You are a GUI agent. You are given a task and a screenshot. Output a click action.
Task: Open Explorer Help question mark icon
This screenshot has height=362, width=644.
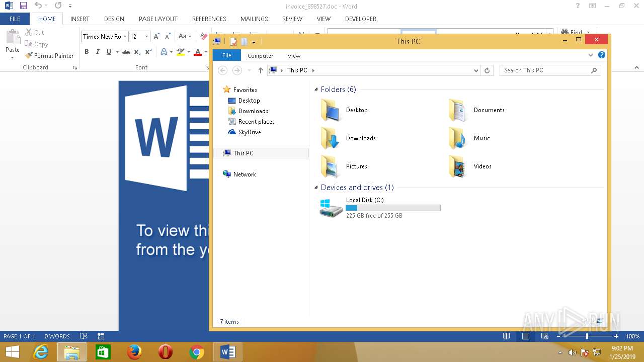tap(602, 55)
